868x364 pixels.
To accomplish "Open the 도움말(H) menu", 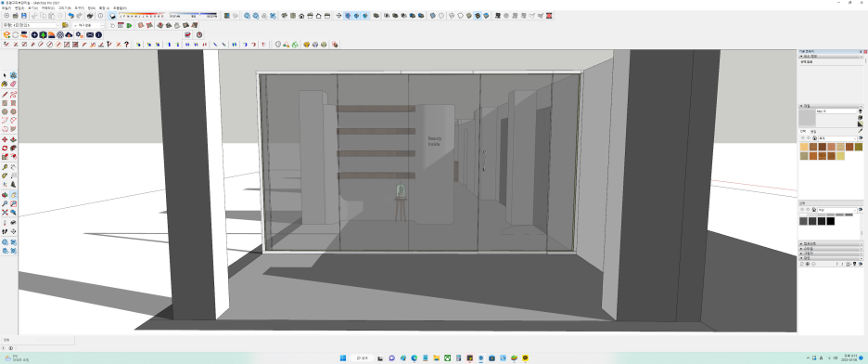I will tap(121, 8).
